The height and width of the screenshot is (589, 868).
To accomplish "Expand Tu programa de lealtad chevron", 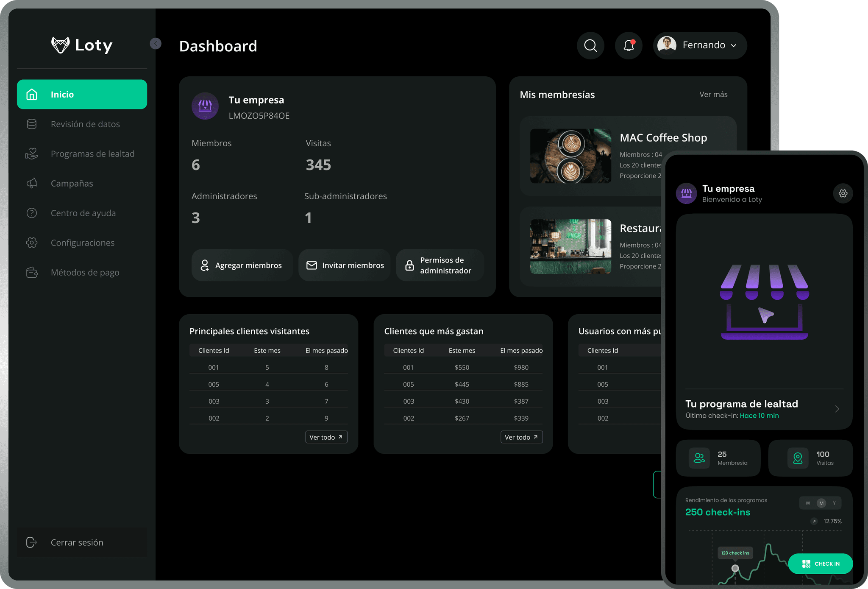I will point(837,409).
